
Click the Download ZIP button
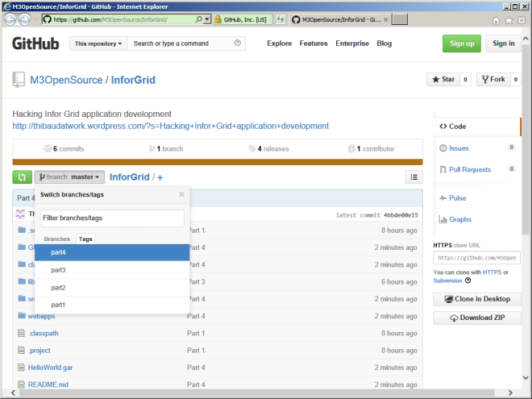[x=476, y=318]
